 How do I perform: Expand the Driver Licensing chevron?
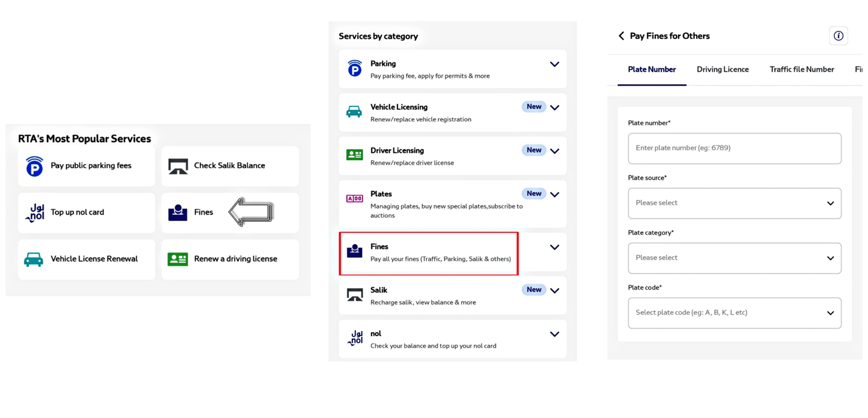click(554, 151)
